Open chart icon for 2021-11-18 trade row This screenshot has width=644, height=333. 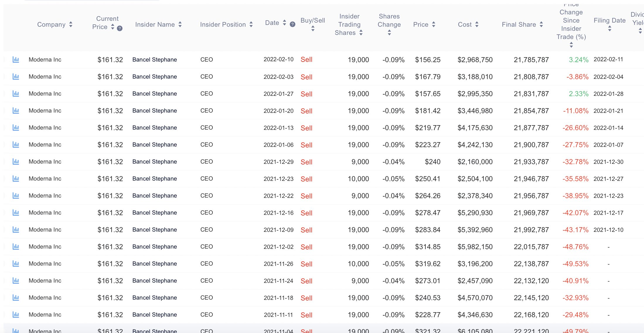16,298
